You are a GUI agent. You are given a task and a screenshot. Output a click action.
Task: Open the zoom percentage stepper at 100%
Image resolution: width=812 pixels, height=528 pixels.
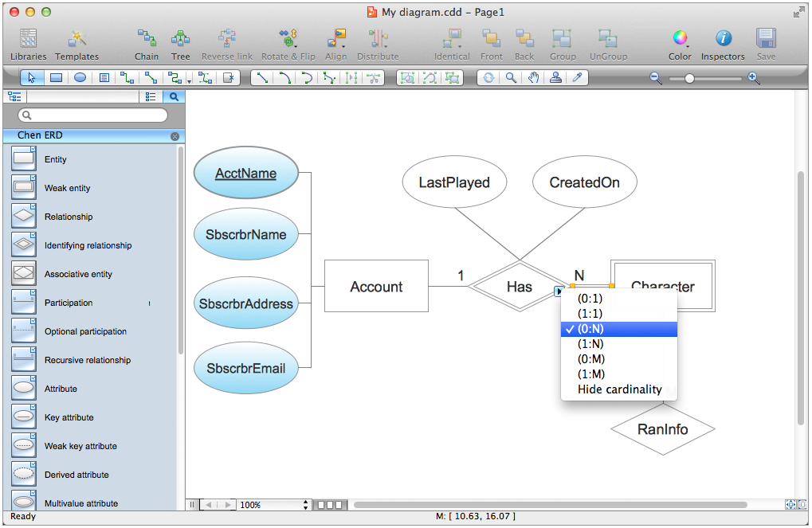pos(306,505)
